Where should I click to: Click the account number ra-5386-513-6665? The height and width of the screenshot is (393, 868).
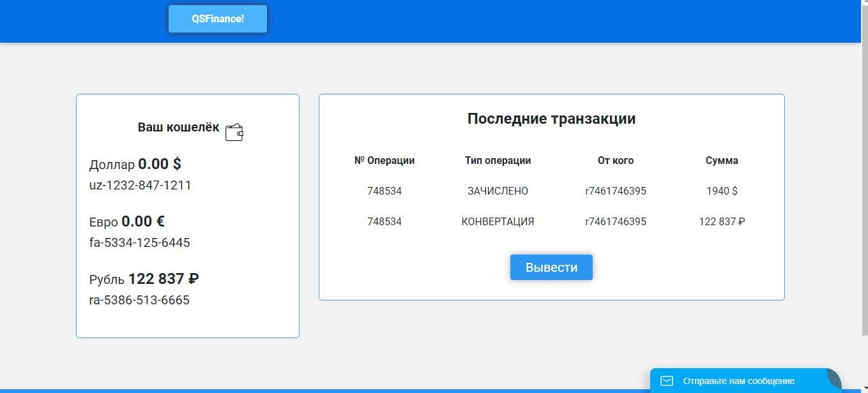tap(139, 300)
